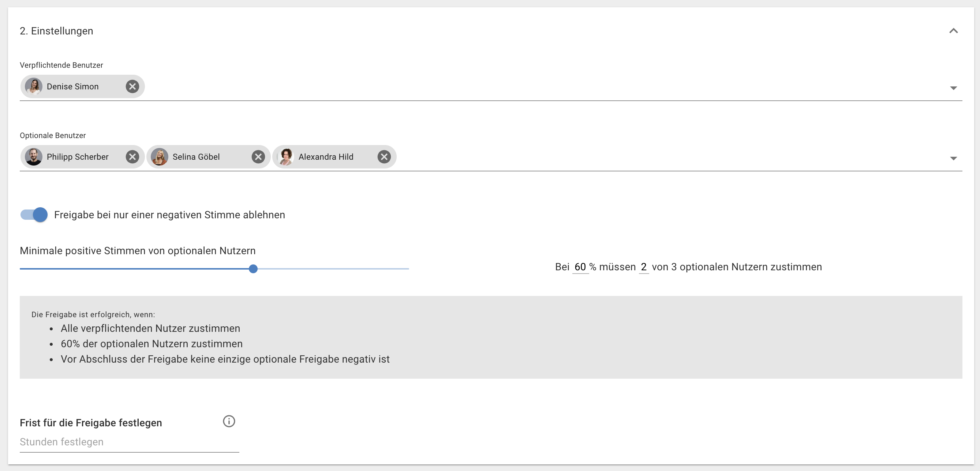Click the 60 percent input field
Image resolution: width=980 pixels, height=471 pixels.
click(580, 267)
